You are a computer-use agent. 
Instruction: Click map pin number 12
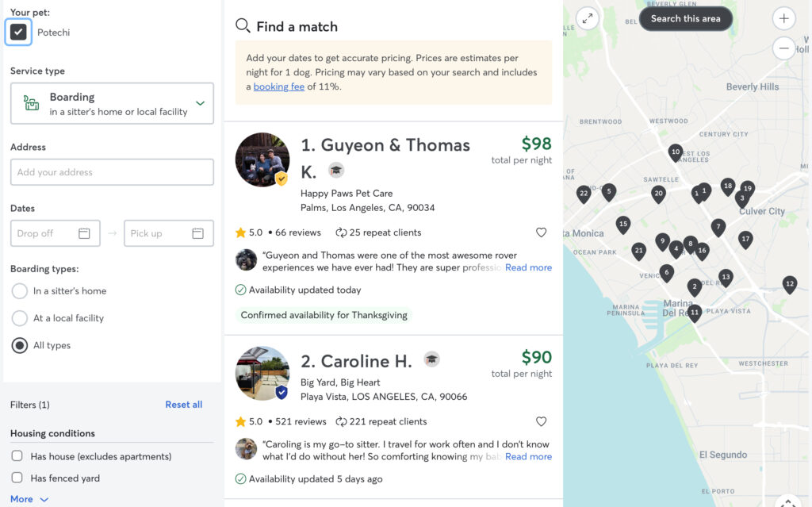789,284
